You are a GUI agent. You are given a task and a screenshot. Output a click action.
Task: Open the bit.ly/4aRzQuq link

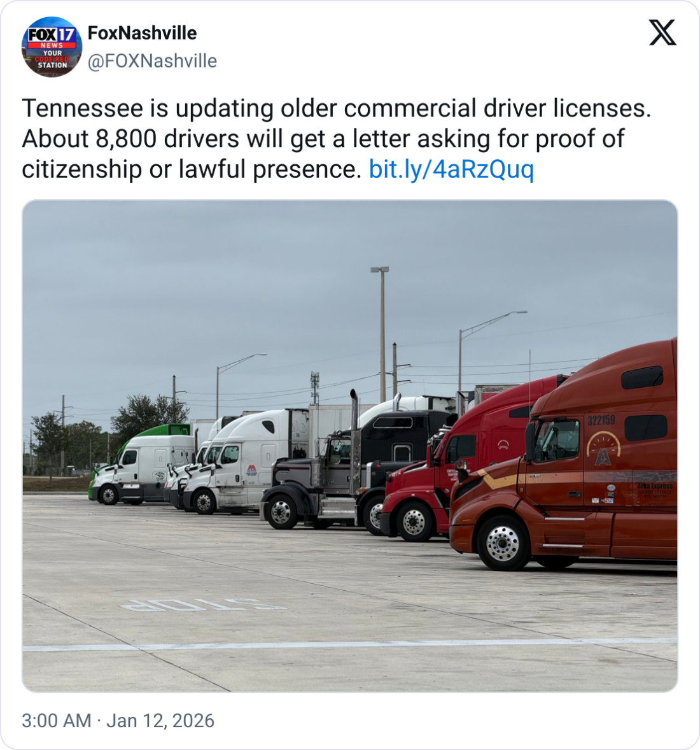click(x=451, y=169)
